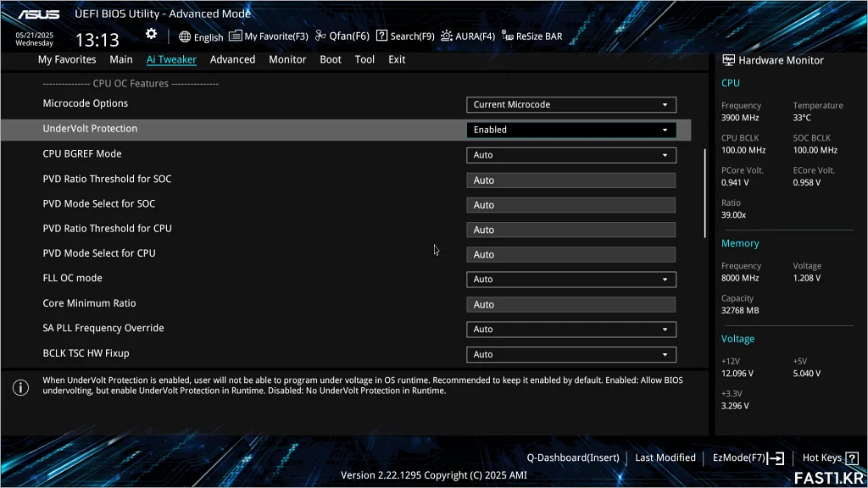Image resolution: width=868 pixels, height=488 pixels.
Task: Click the info circle icon
Action: point(20,388)
